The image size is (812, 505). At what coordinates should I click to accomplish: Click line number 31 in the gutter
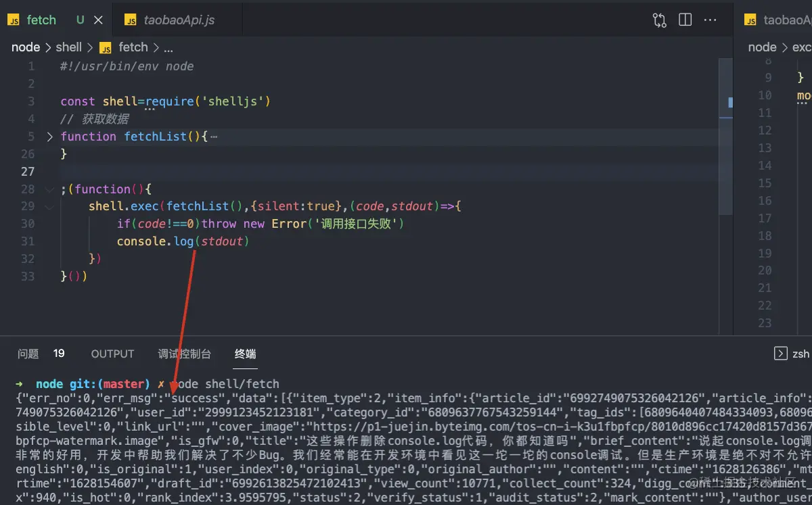click(x=28, y=241)
